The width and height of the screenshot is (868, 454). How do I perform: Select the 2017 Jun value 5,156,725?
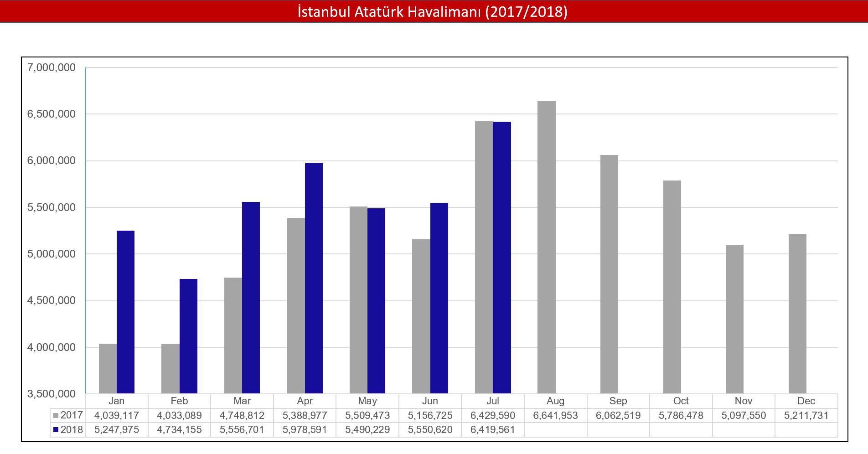[430, 416]
